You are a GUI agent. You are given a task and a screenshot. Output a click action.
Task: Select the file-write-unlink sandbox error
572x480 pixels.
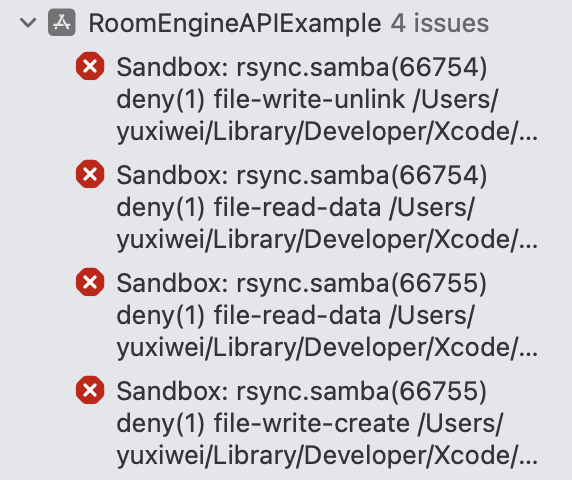click(327, 99)
